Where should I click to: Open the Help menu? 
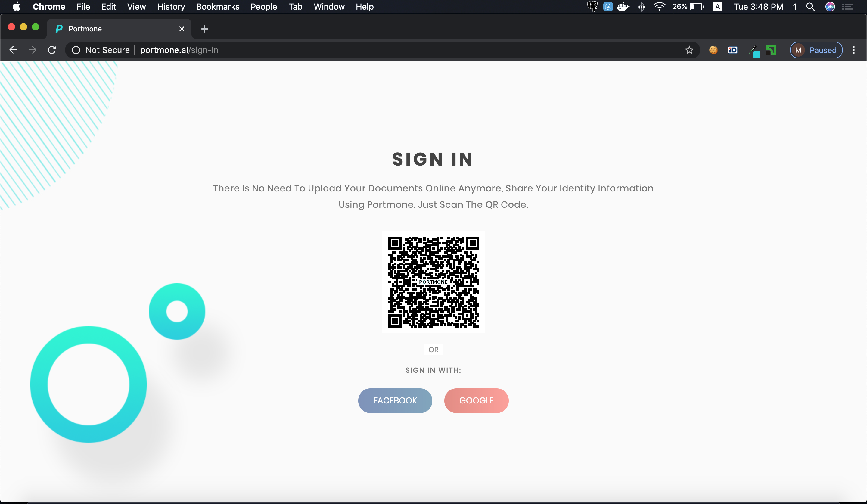[x=365, y=7]
